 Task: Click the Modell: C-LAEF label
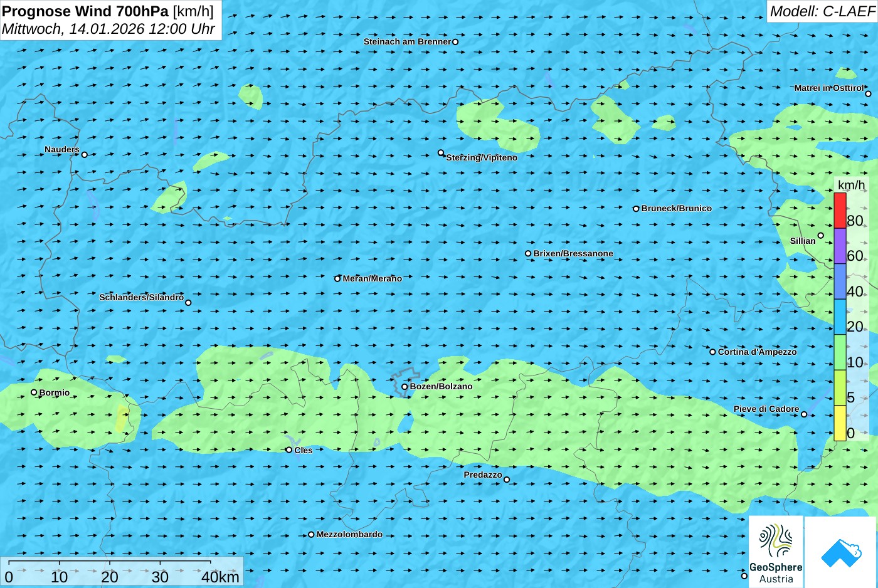[x=822, y=11]
